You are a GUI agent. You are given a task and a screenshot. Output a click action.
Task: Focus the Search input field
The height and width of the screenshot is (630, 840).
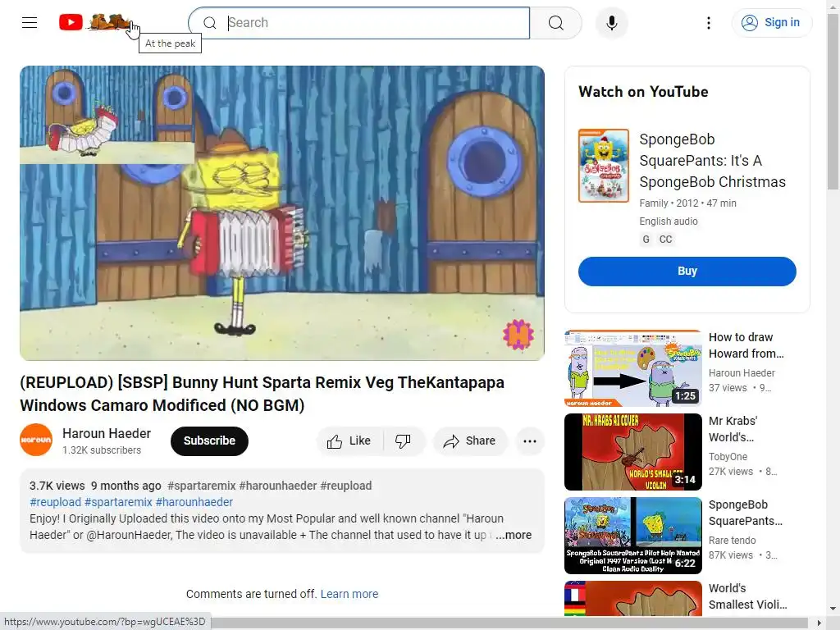tap(359, 23)
